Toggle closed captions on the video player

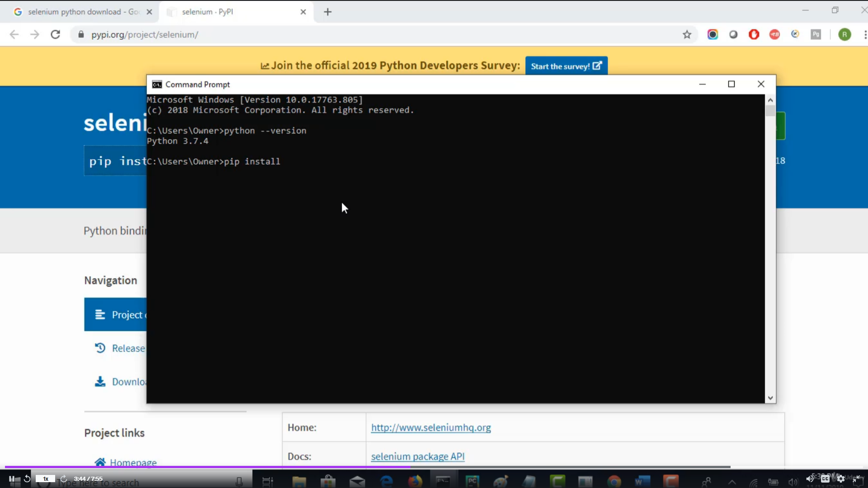click(x=825, y=479)
